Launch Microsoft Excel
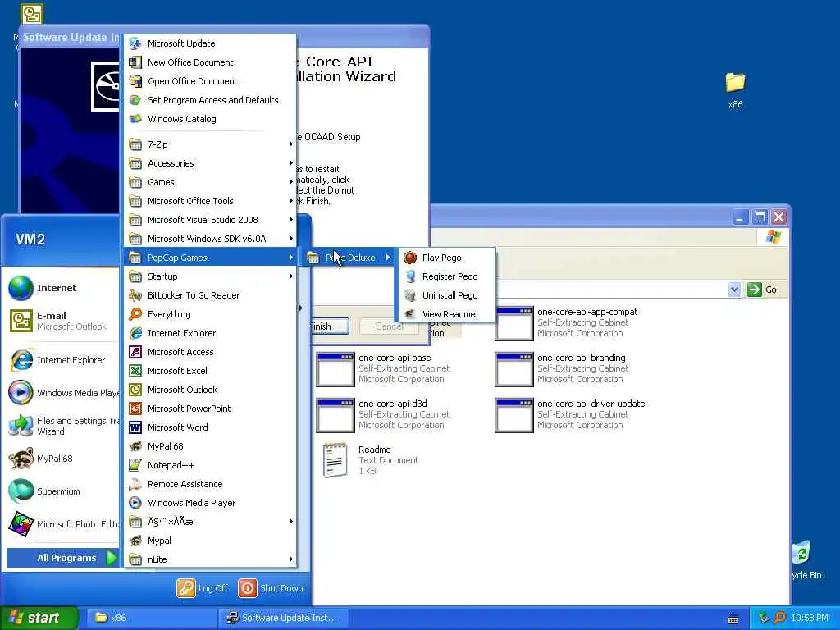 210,371
